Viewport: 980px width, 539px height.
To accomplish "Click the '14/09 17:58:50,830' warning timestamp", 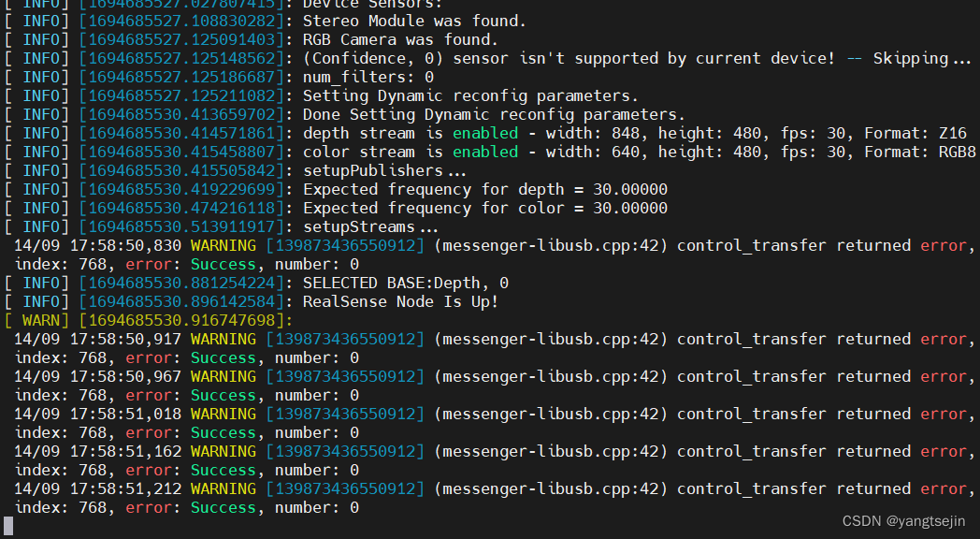I will click(x=97, y=246).
